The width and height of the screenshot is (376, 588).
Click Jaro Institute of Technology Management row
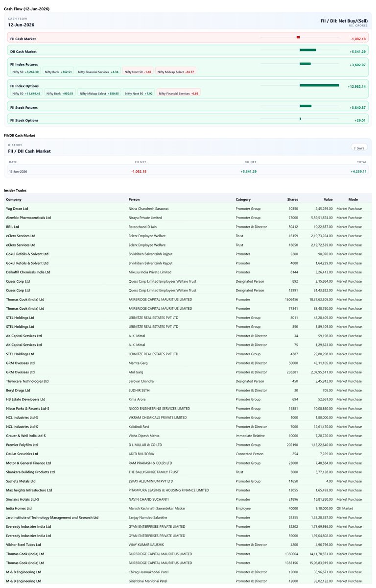[52, 517]
